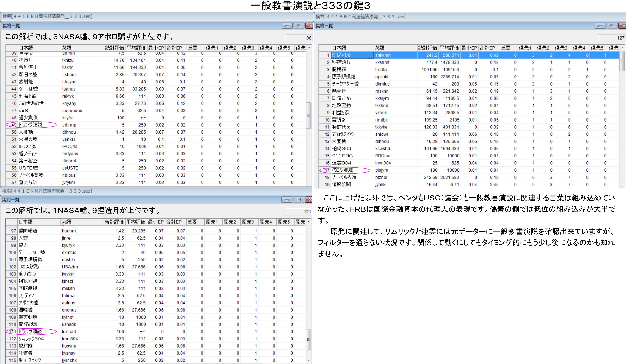Click scroll-up arrow of BBC table
The width and height of the screenshot is (626, 364).
pyautogui.click(x=622, y=48)
